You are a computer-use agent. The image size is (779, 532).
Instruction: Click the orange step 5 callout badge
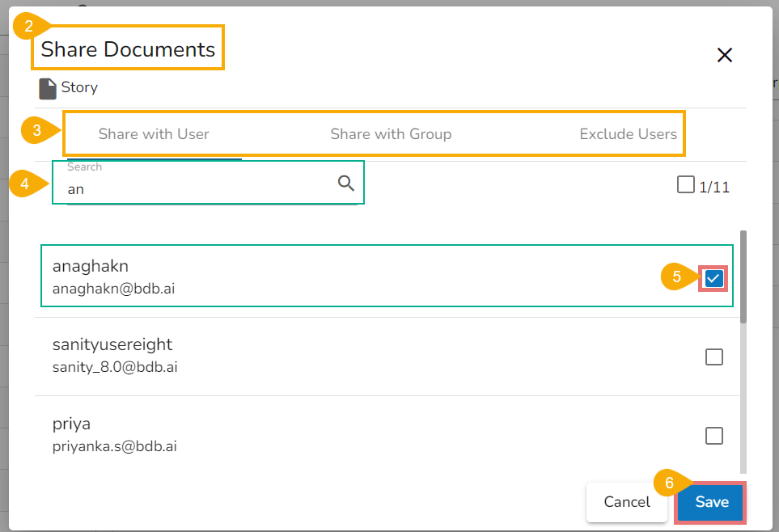678,277
